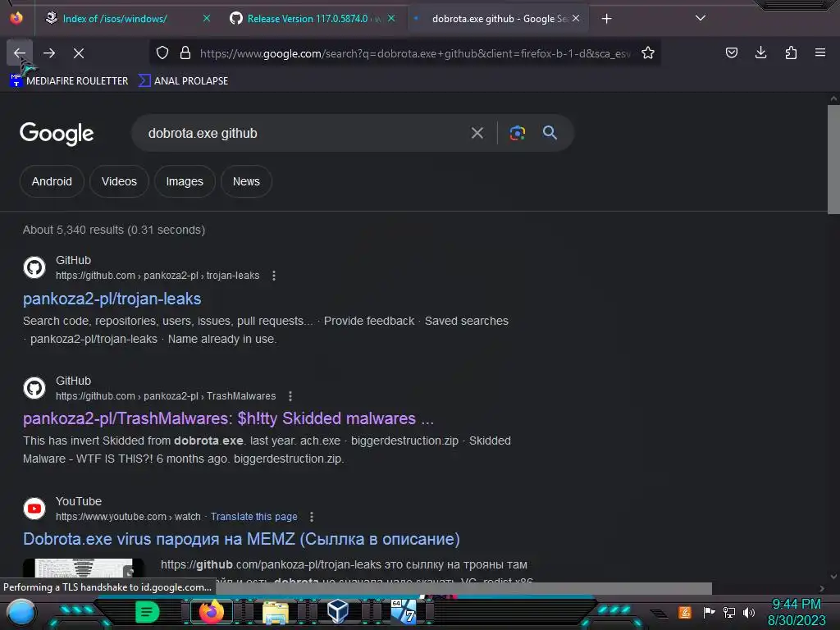Image resolution: width=840 pixels, height=630 pixels.
Task: Open the Firefox downloads panel
Action: point(760,52)
